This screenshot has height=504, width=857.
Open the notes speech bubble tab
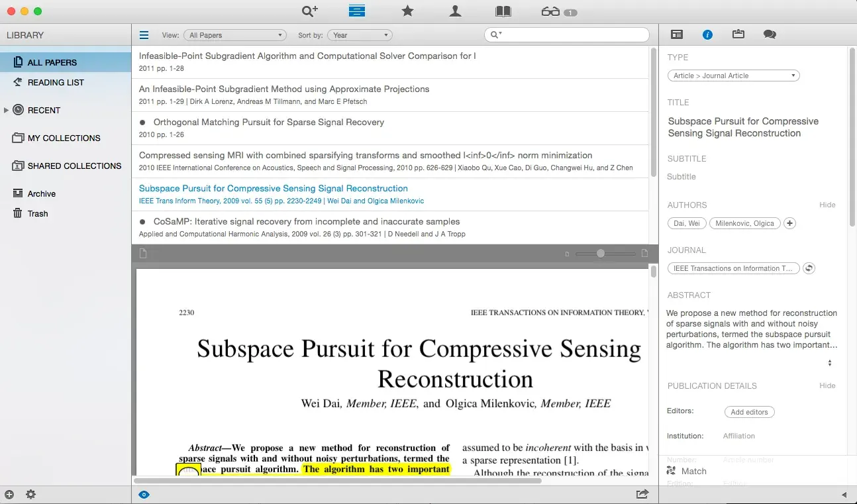point(769,34)
